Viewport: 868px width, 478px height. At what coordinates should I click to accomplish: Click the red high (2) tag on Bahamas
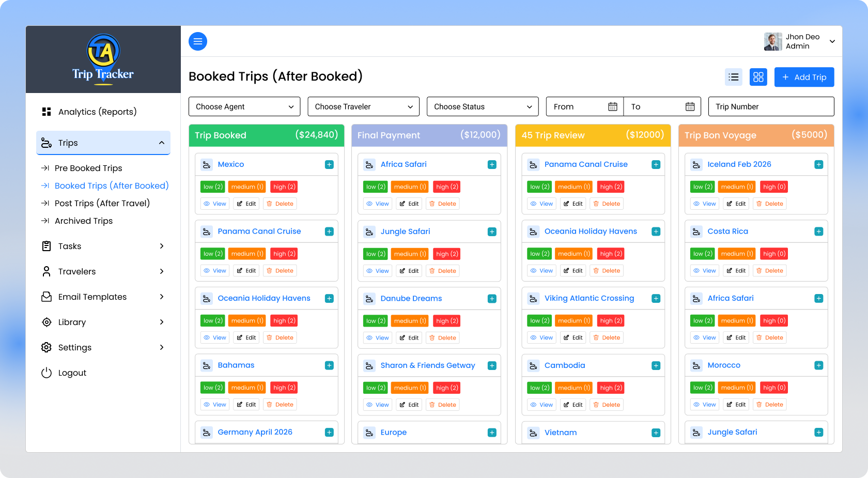pos(284,388)
